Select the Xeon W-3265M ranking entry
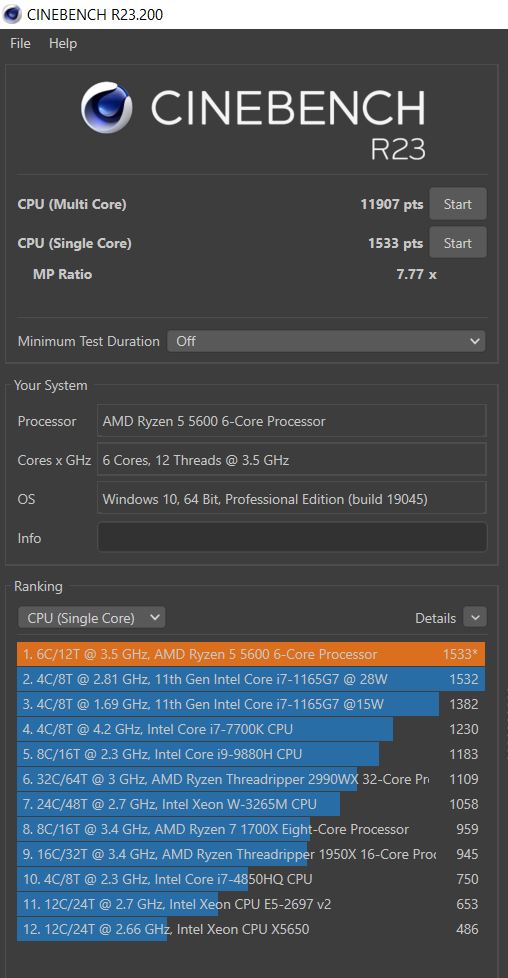This screenshot has height=978, width=508. pos(251,804)
